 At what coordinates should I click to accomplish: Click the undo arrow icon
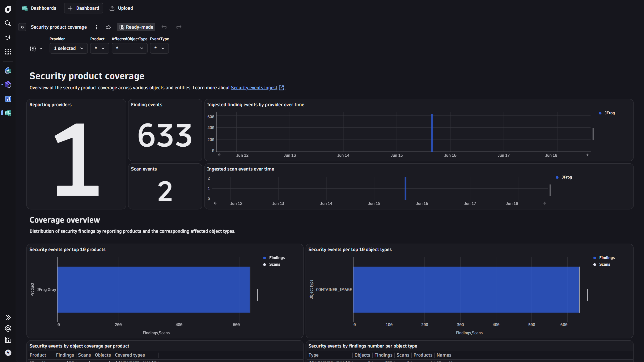click(164, 27)
